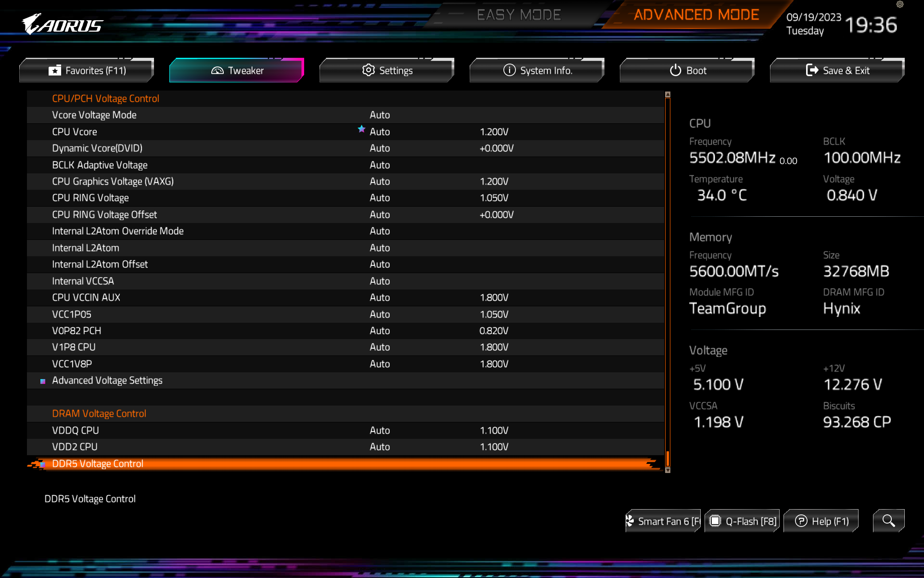Click the AORUS logo

tap(63, 24)
